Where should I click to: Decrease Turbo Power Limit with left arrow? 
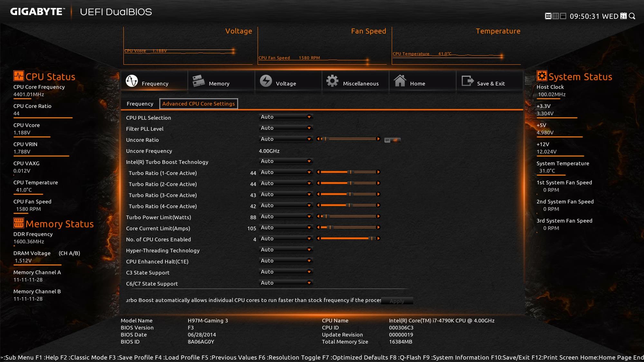[318, 216]
